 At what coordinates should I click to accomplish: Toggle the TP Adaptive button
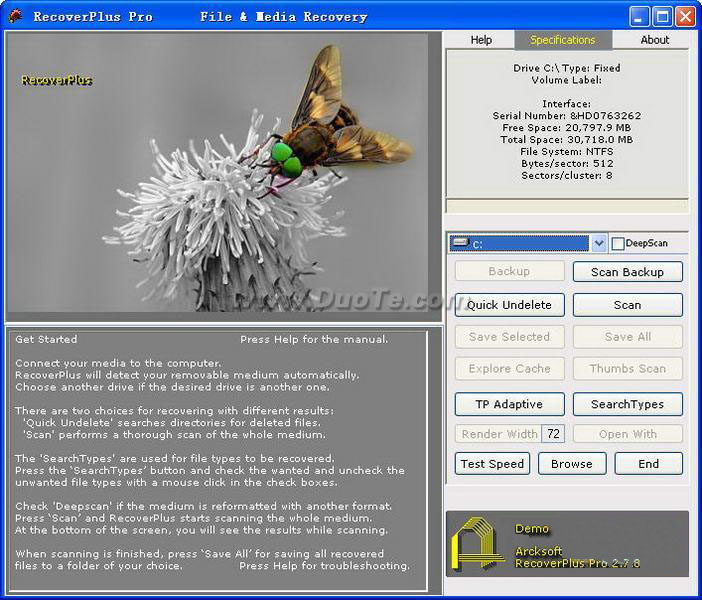point(510,404)
